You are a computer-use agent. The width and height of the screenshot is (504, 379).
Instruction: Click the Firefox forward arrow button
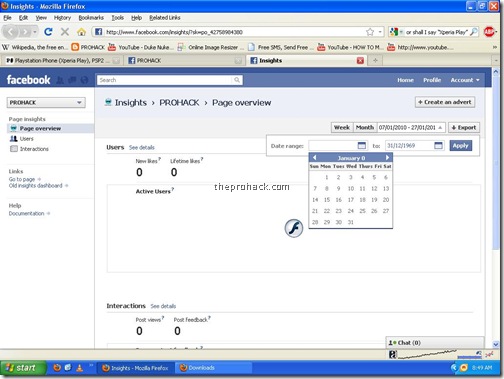(25, 32)
